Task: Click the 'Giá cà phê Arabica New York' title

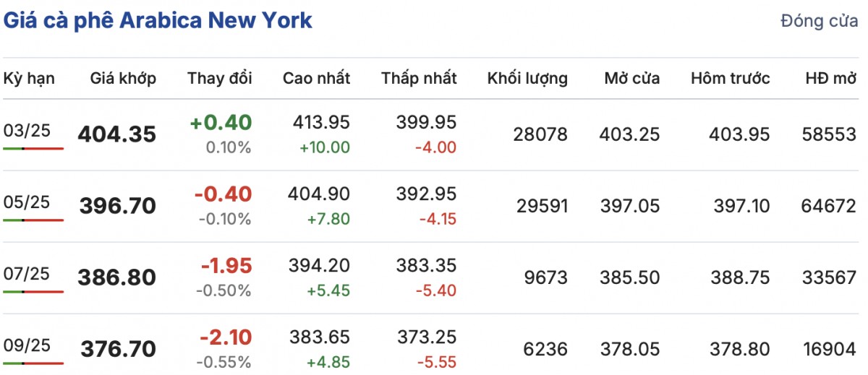Action: pyautogui.click(x=158, y=20)
